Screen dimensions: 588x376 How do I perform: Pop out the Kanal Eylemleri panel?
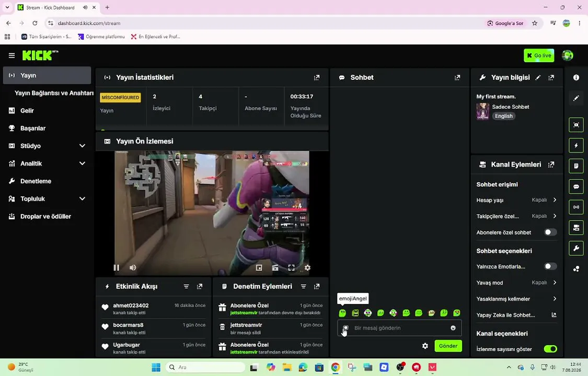[x=551, y=164]
